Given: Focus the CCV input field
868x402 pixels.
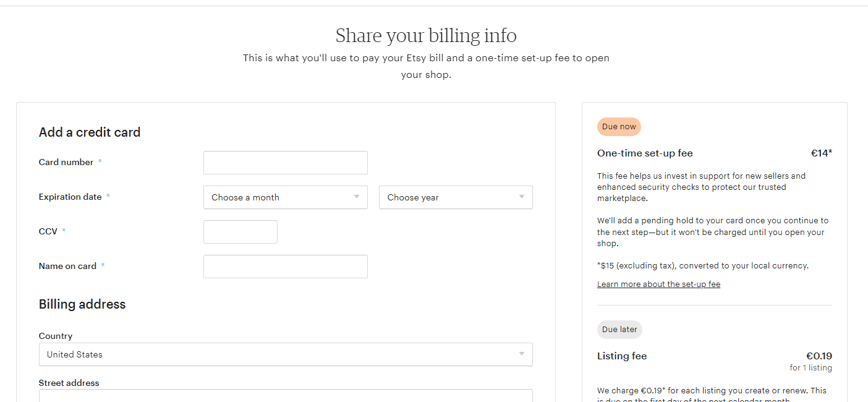Looking at the screenshot, I should point(240,231).
